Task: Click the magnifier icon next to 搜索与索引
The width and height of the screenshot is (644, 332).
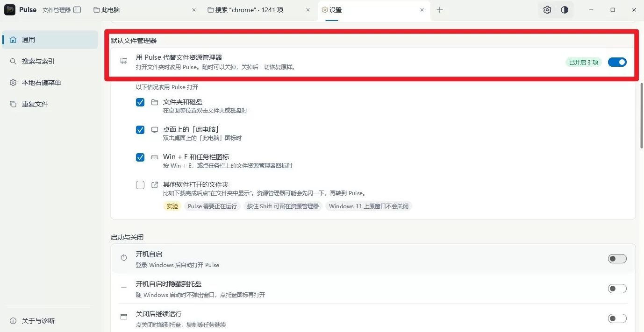Action: pyautogui.click(x=13, y=61)
